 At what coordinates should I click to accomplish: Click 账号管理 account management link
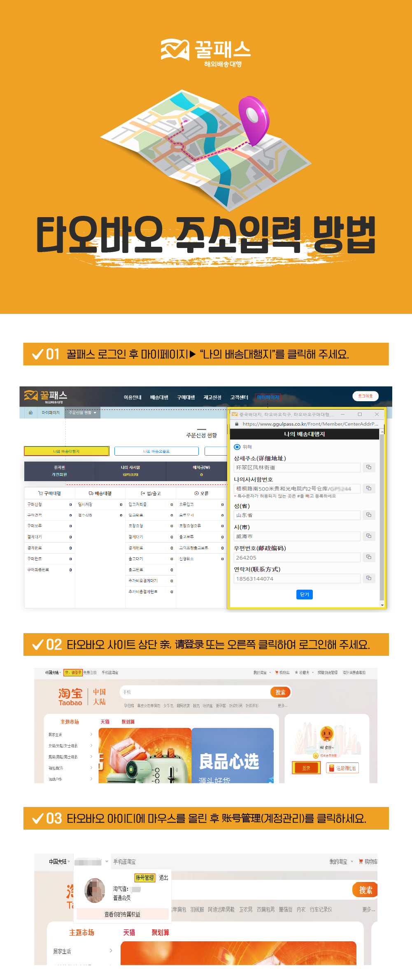click(x=145, y=877)
